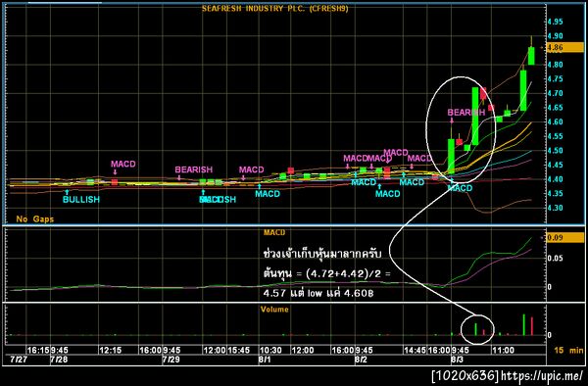Screen dimensions: 588x386
Task: Click the 4.30 price axis label
Action: (x=555, y=208)
